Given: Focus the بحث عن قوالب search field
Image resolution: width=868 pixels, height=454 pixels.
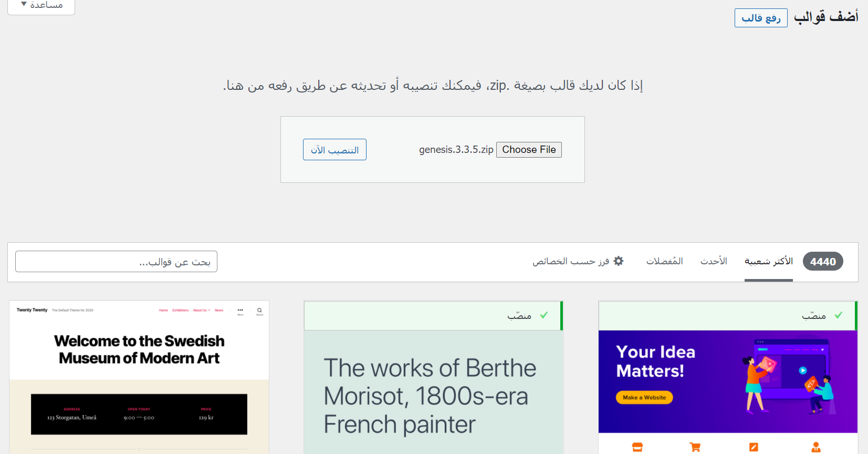Looking at the screenshot, I should (116, 262).
